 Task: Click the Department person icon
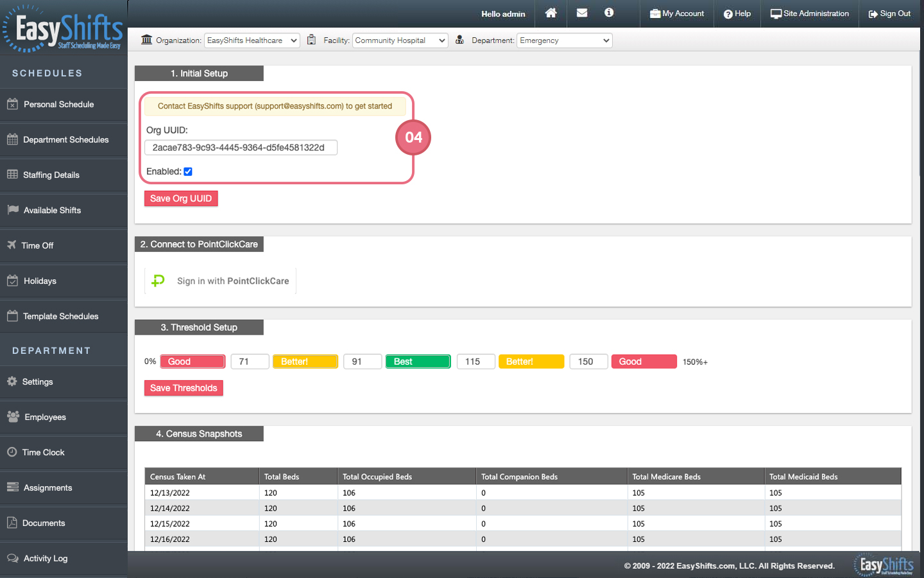click(459, 40)
